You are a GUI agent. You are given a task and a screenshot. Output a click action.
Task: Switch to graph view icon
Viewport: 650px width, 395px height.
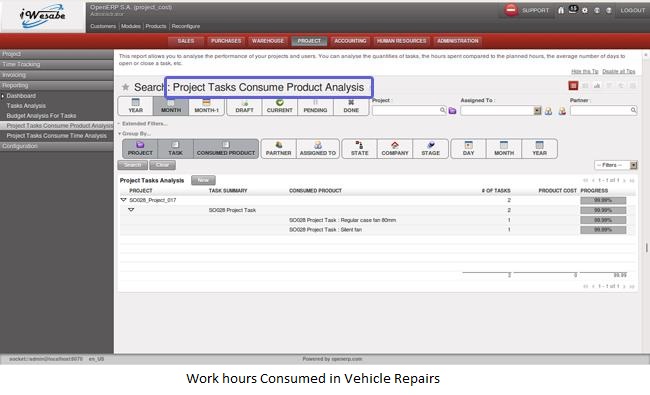pyautogui.click(x=597, y=85)
